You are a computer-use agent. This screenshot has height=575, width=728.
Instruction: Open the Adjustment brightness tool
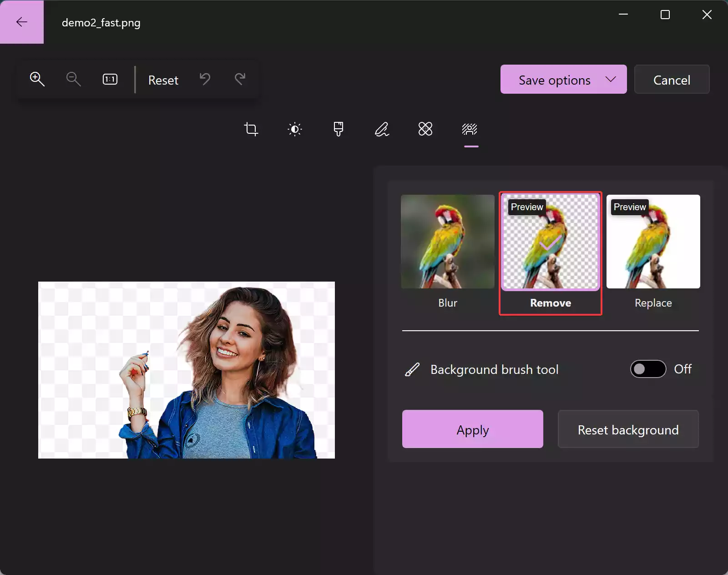295,129
